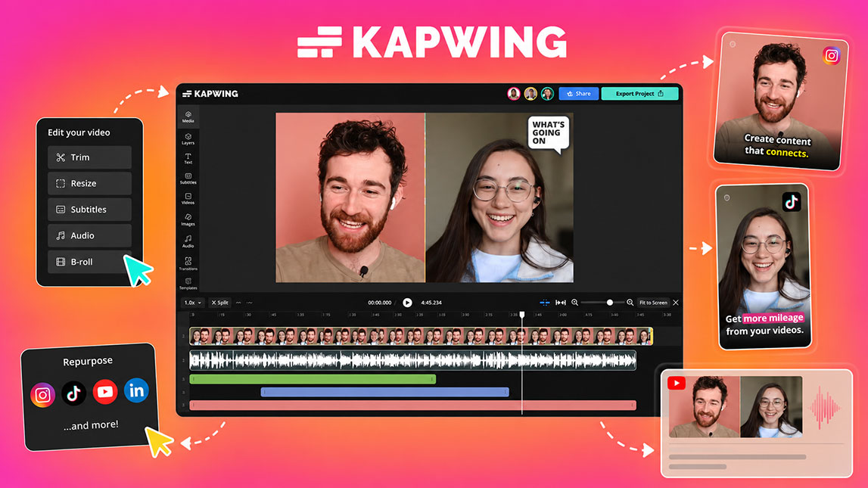Select the woman's video on the canvas
The height and width of the screenshot is (488, 868).
point(499,197)
